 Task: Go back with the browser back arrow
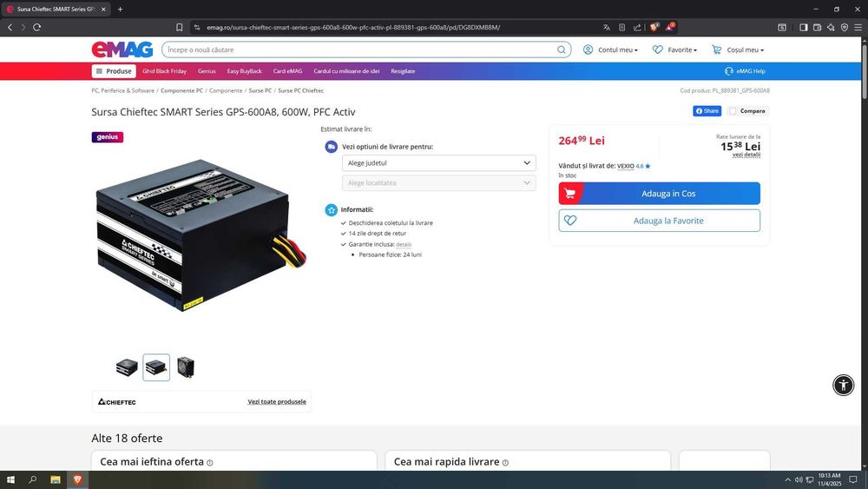[x=10, y=27]
